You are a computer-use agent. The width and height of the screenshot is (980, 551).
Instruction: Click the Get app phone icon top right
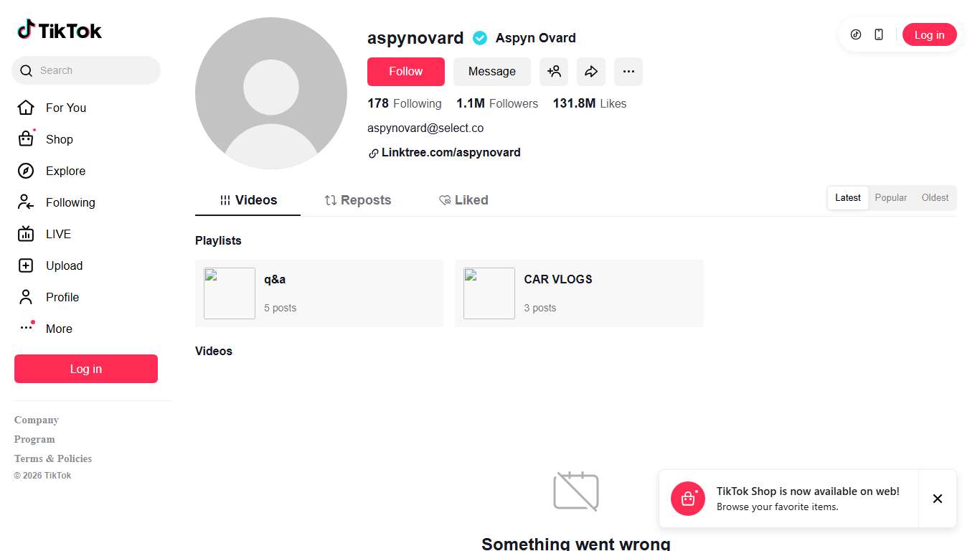pos(878,34)
